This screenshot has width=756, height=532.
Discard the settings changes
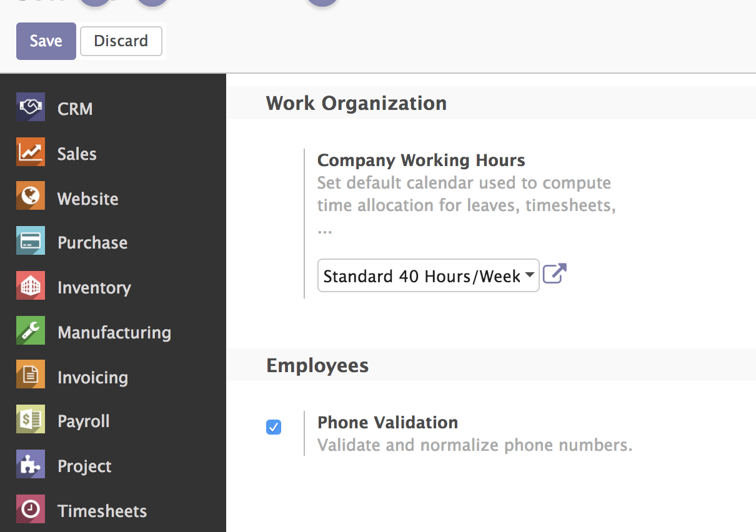pyautogui.click(x=121, y=41)
